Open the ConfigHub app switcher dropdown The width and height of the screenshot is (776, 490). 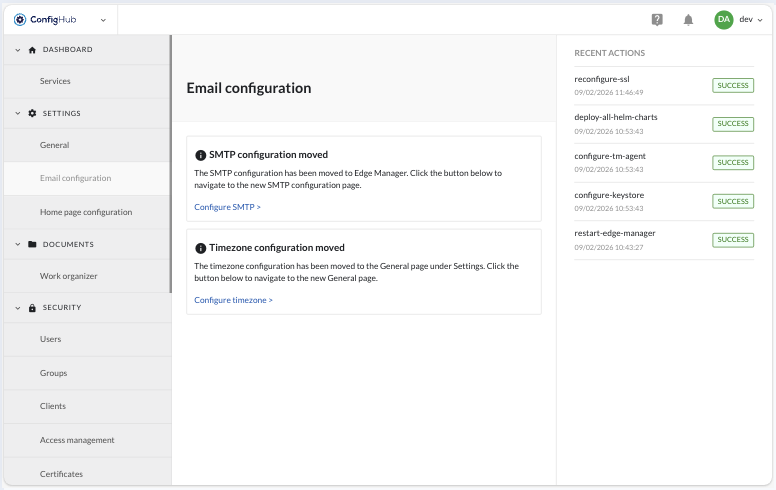coord(103,19)
